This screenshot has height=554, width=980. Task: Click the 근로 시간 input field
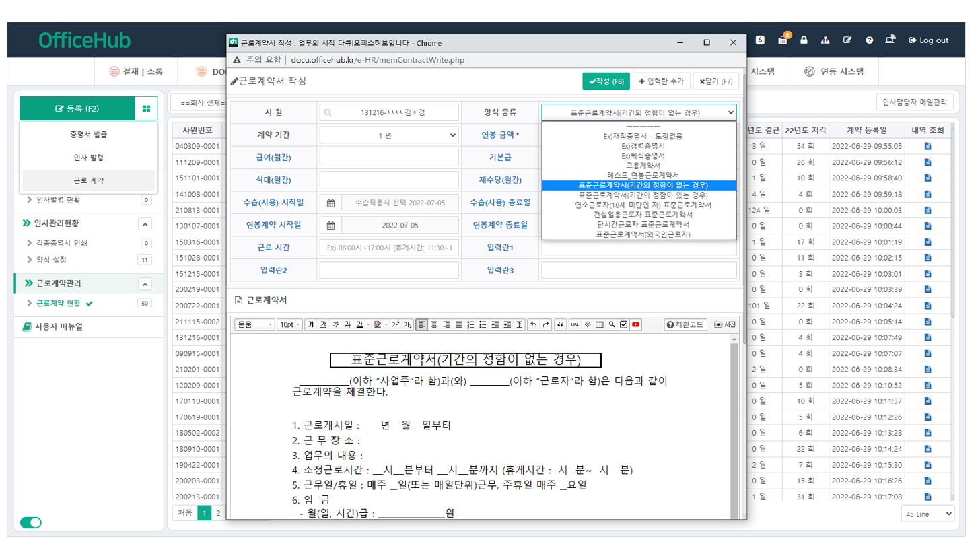pyautogui.click(x=389, y=248)
